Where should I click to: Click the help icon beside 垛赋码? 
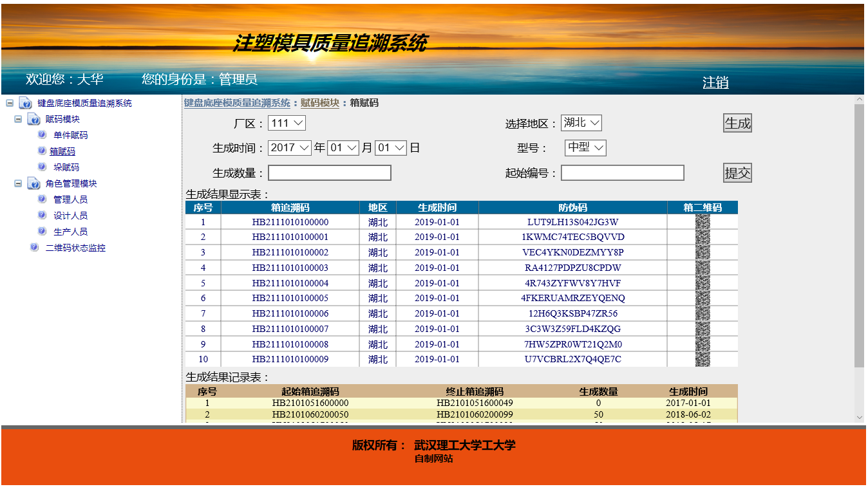pos(42,167)
